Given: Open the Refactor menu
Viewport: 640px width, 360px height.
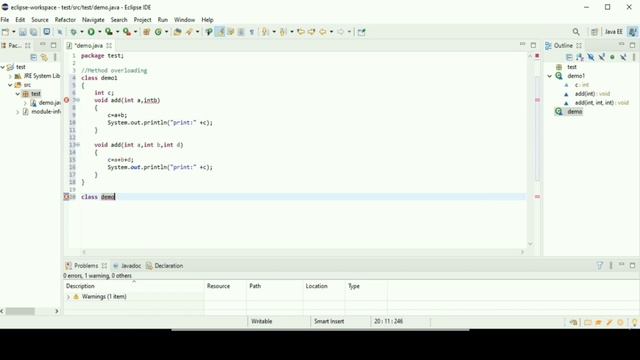Looking at the screenshot, I should point(65,20).
